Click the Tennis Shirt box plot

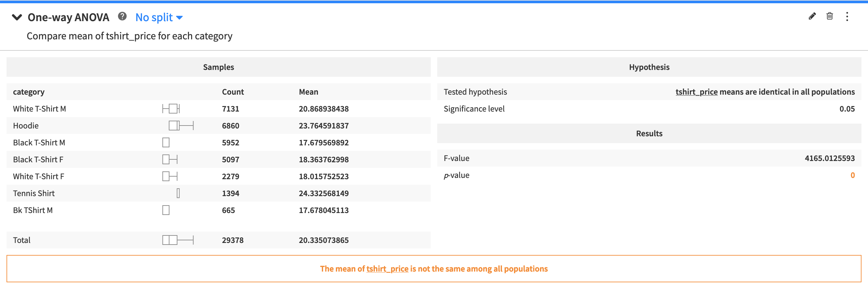point(178,193)
